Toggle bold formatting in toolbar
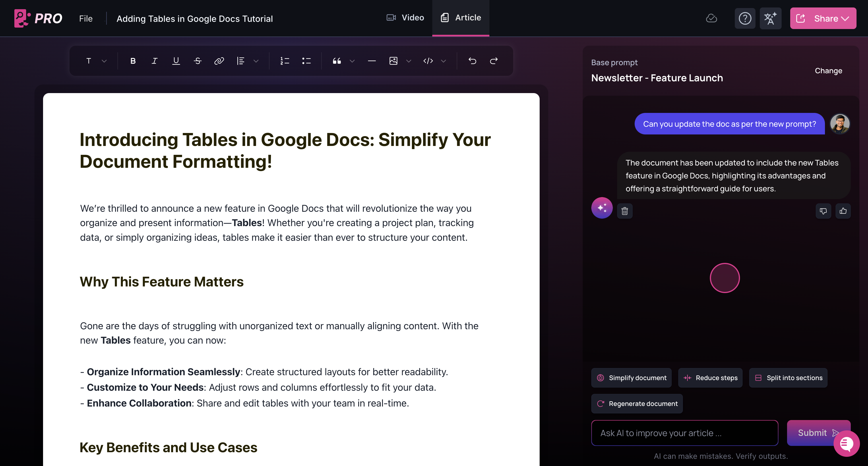 [133, 61]
